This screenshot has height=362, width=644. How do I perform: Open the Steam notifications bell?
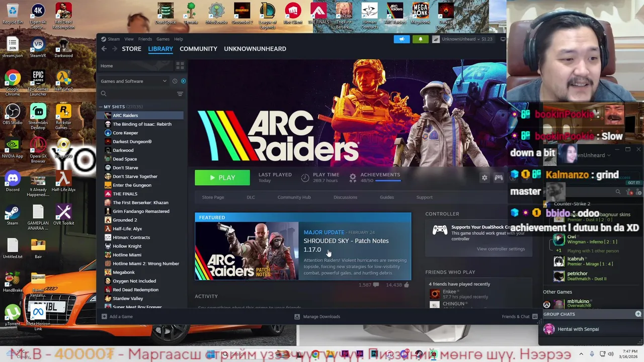click(421, 39)
